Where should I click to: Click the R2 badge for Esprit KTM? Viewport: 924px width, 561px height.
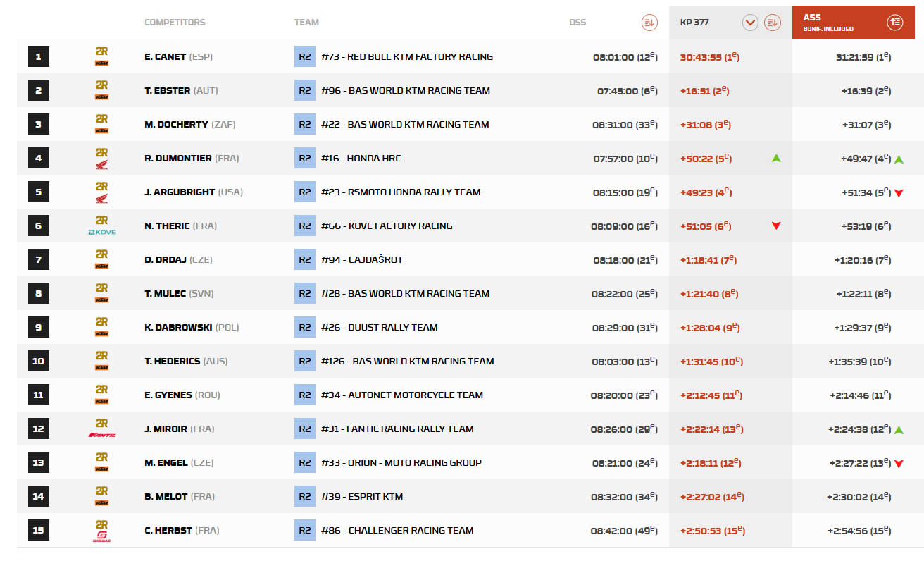(304, 496)
